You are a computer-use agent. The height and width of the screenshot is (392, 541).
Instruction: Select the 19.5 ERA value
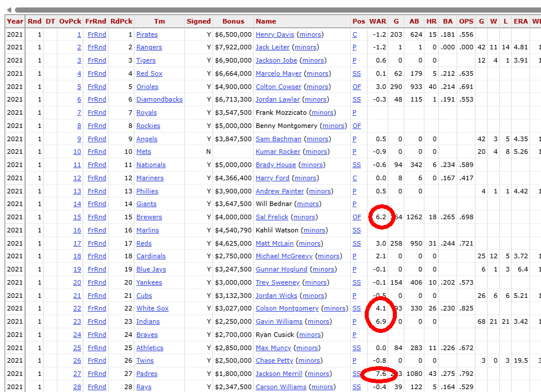(521, 360)
